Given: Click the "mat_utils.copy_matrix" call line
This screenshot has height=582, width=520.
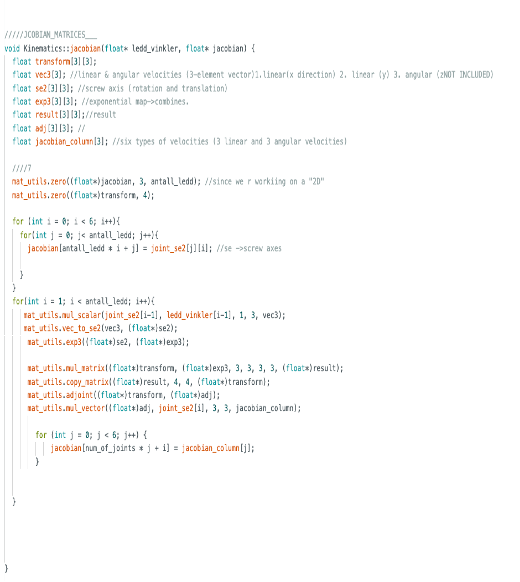Looking at the screenshot, I should 149,382.
